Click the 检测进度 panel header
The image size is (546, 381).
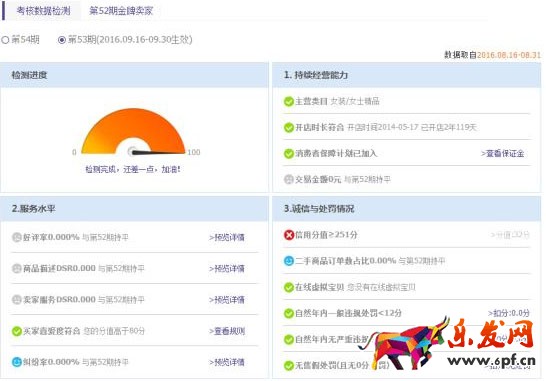[134, 75]
